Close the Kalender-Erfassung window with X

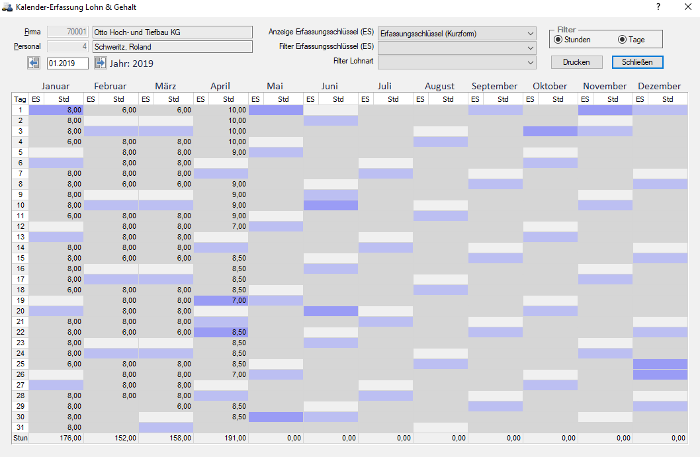point(688,7)
